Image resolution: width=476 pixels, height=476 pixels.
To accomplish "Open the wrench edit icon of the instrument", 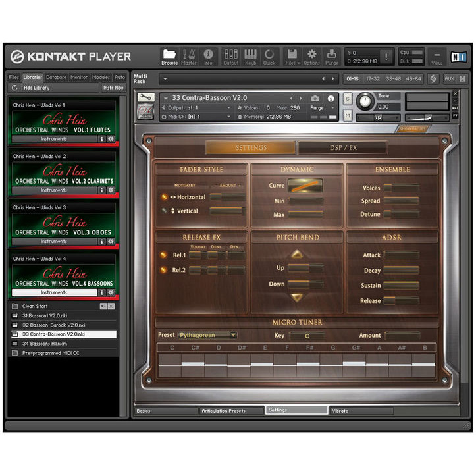I will pos(146,97).
